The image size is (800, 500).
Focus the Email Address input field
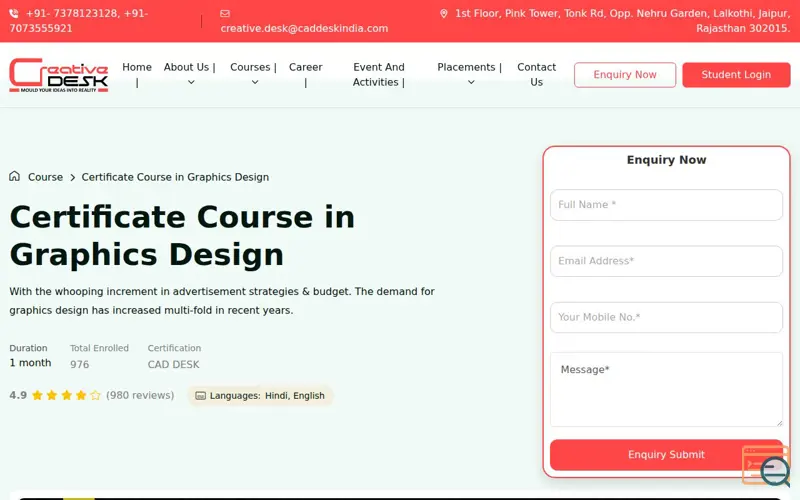click(x=666, y=261)
